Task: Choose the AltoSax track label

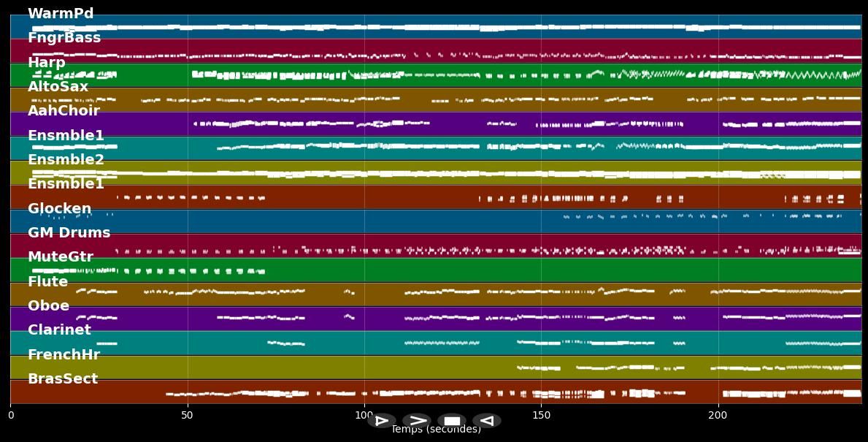Action: click(58, 87)
